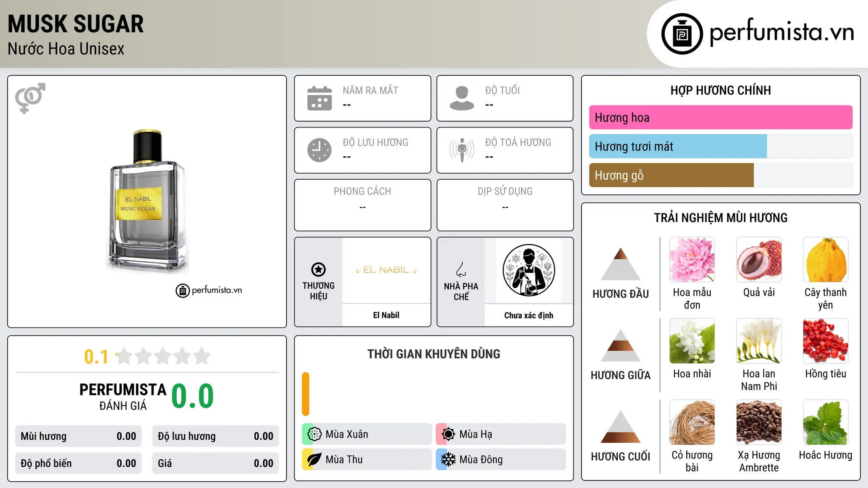Open the perfumista.vn site wordmark

[782, 32]
